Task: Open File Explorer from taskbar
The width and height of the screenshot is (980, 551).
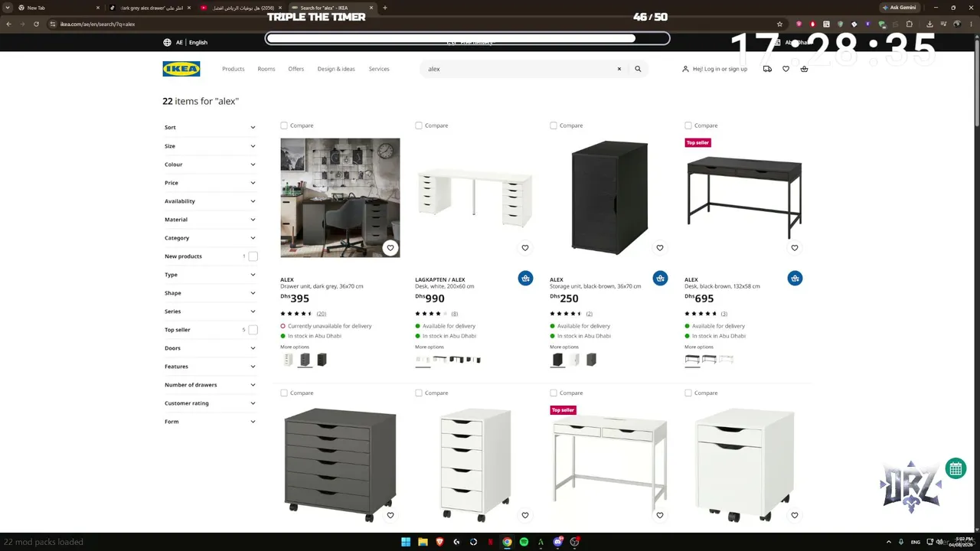Action: 423,542
